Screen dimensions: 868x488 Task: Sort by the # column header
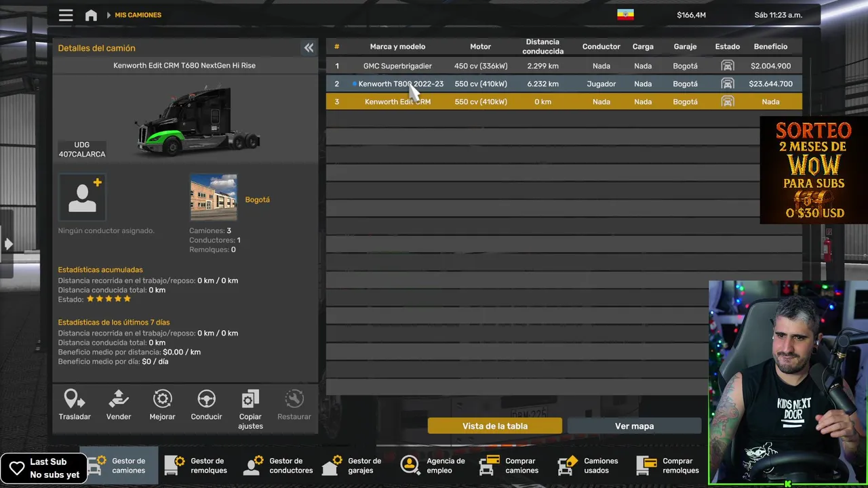(336, 47)
